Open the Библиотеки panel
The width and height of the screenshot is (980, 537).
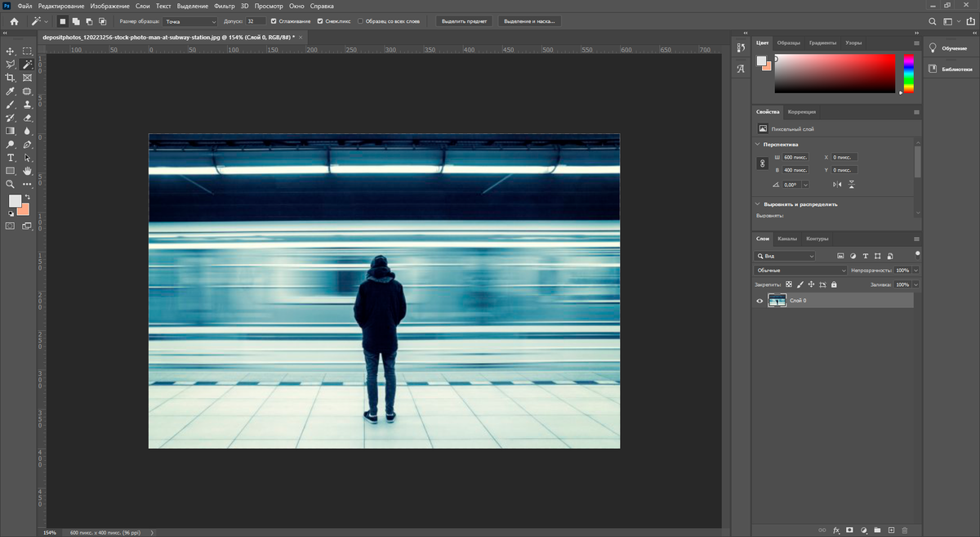click(x=951, y=69)
